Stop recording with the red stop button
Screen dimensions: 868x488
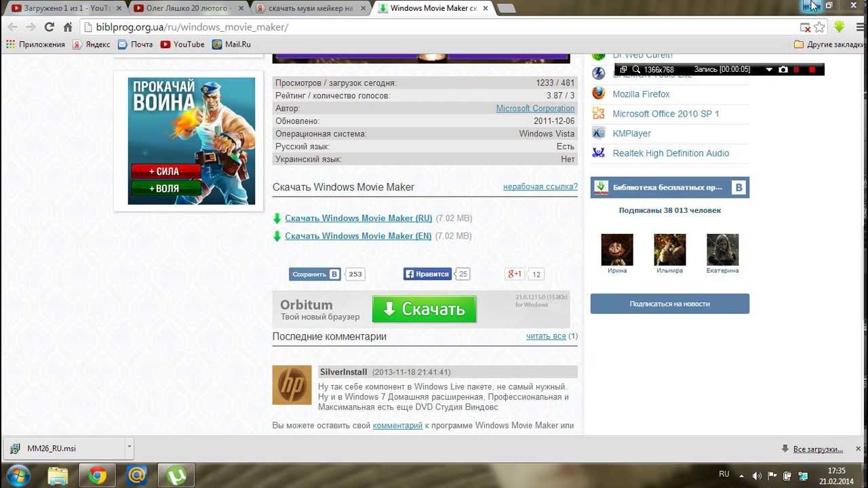812,69
